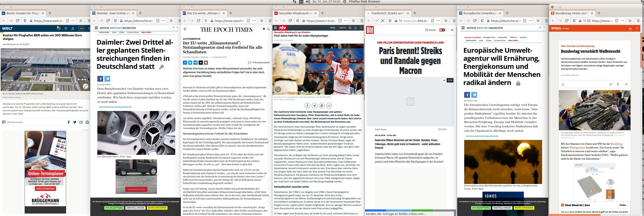Image resolution: width=644 pixels, height=216 pixels.
Task: Open Spiegel share arrow icon
Action: point(626,84)
